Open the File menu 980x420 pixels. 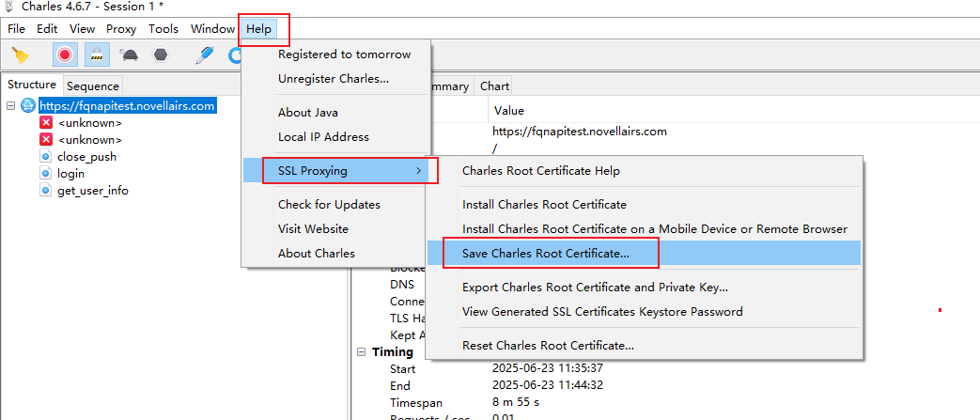pos(16,29)
